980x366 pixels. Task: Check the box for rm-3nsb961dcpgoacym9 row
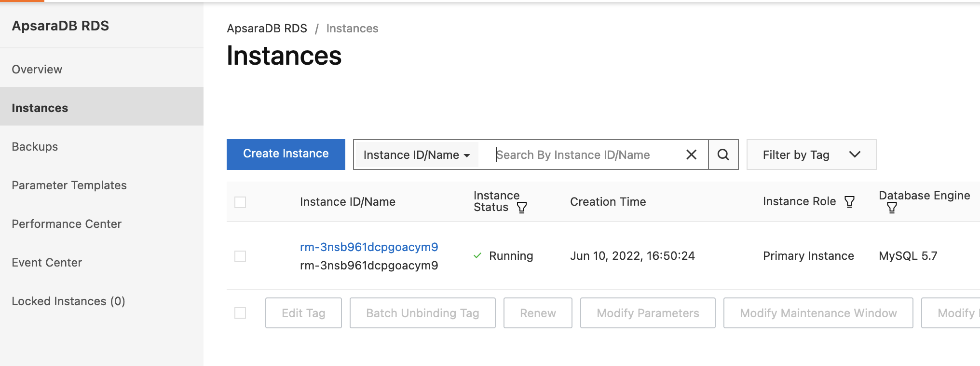click(x=240, y=256)
